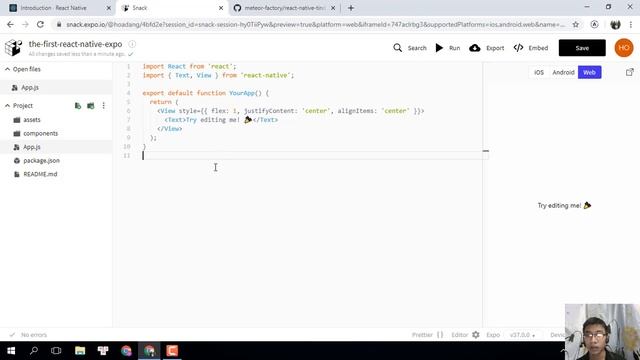Expand the components folder
640x360 pixels.
56,133
